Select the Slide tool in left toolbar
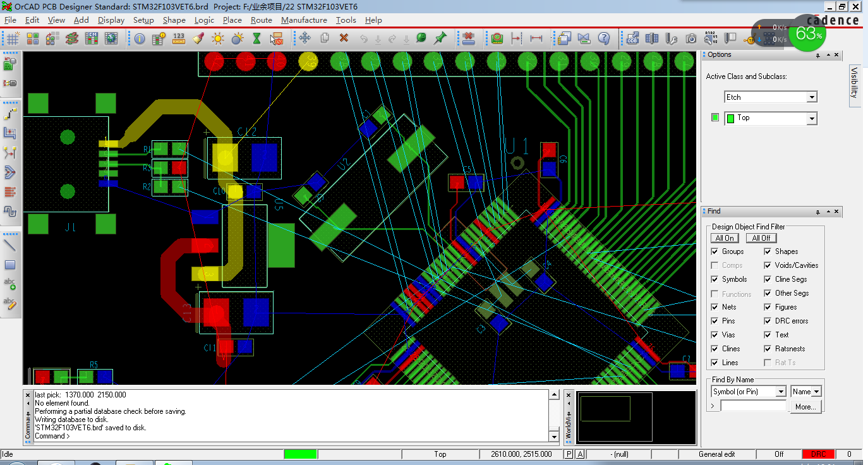The height and width of the screenshot is (465, 868). 10,133
